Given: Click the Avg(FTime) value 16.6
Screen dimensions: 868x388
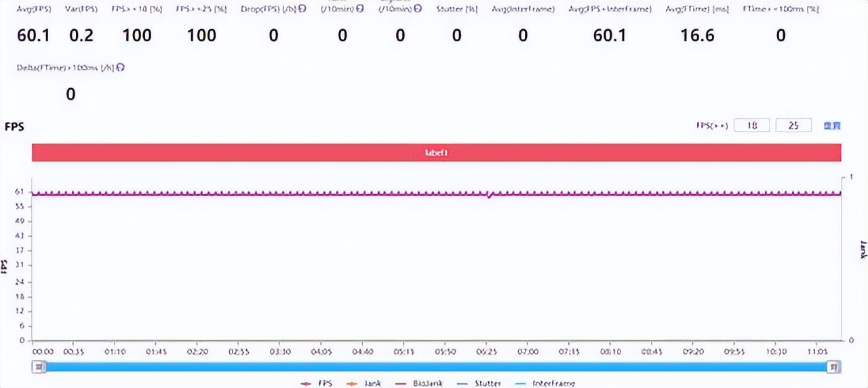Looking at the screenshot, I should tap(698, 36).
